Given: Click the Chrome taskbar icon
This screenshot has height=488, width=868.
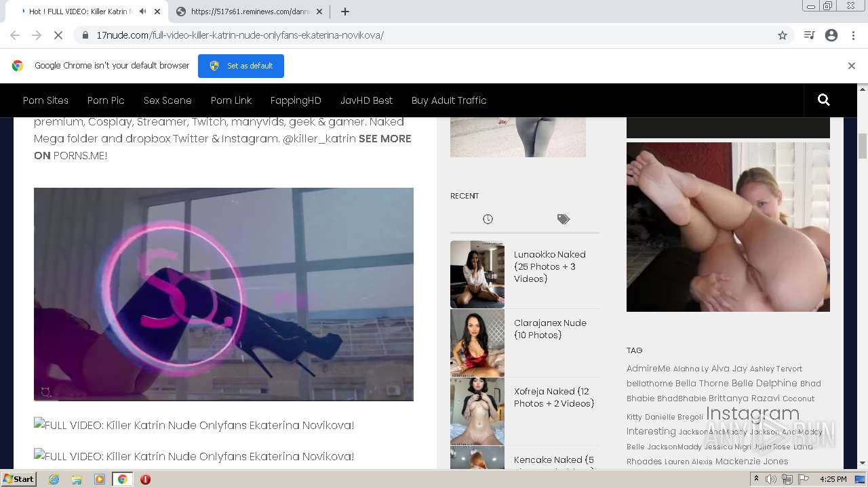Looking at the screenshot, I should click(x=122, y=479).
